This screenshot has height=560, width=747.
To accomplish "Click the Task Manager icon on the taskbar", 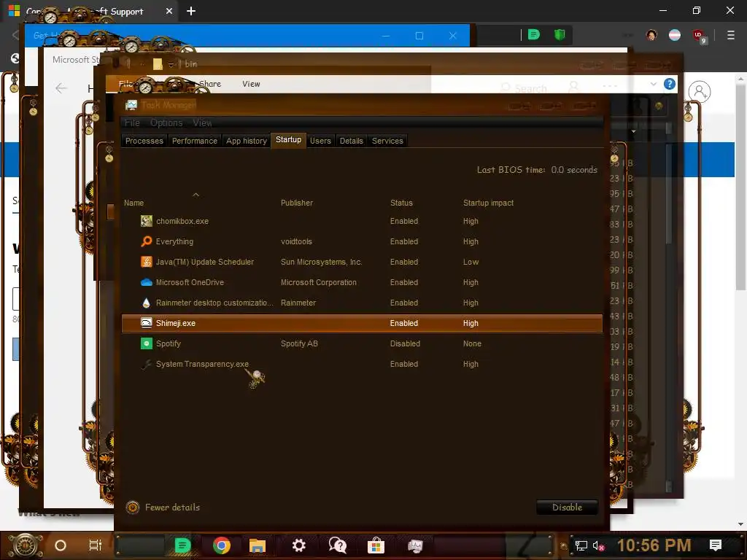I will [x=415, y=545].
